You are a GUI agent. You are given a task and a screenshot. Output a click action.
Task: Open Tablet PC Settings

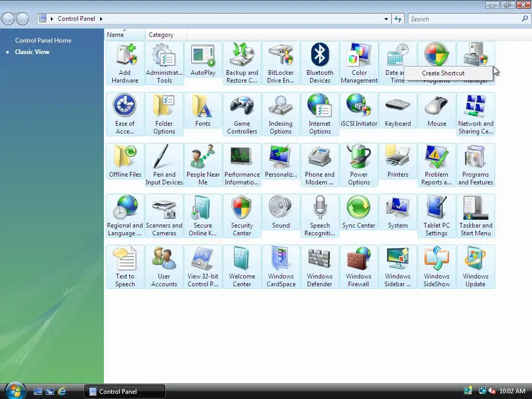(436, 216)
